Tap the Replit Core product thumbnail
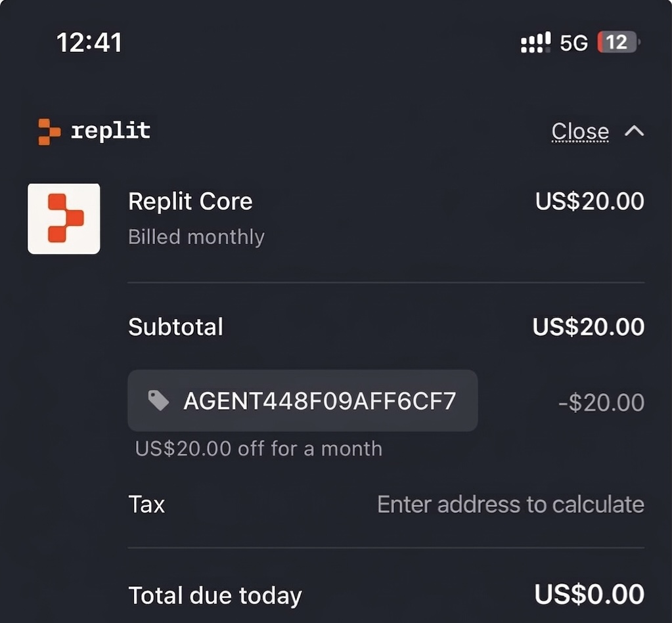Image resolution: width=672 pixels, height=623 pixels. [64, 219]
